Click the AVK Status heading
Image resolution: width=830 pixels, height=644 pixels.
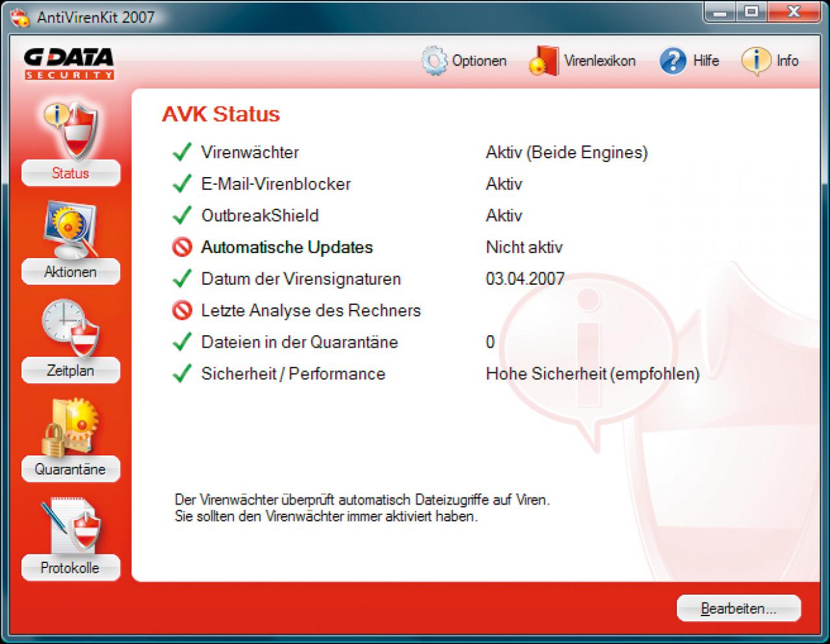pyautogui.click(x=221, y=114)
